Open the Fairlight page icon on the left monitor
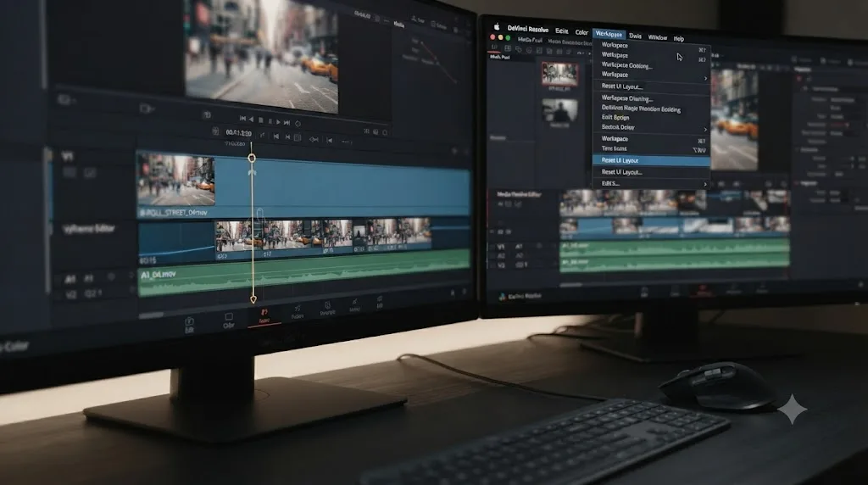The height and width of the screenshot is (485, 868). click(327, 308)
